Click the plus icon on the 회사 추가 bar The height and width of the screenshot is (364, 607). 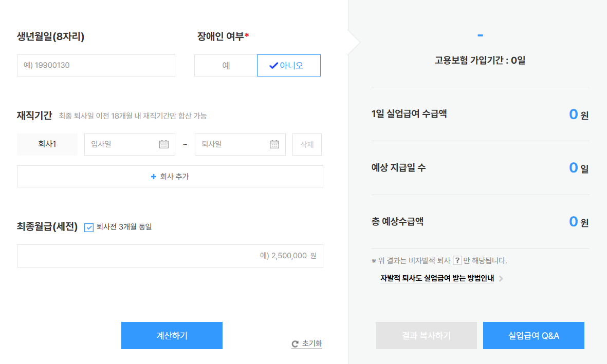click(153, 176)
